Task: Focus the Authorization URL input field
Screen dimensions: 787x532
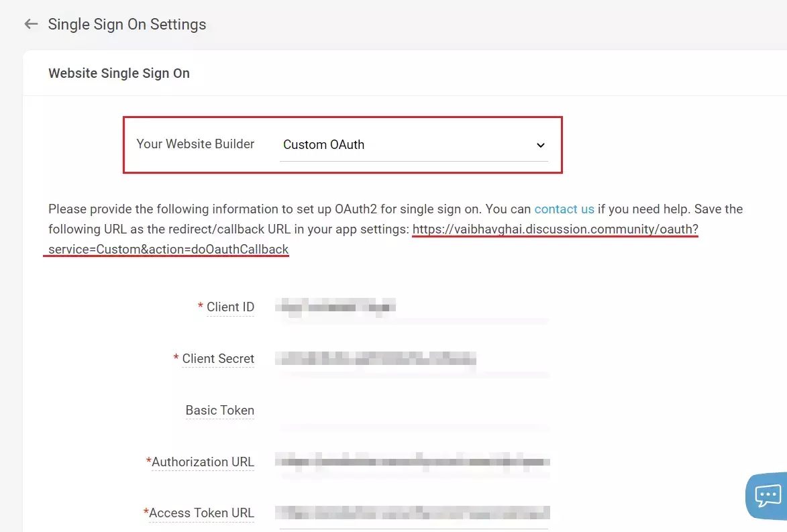Action: [x=413, y=462]
